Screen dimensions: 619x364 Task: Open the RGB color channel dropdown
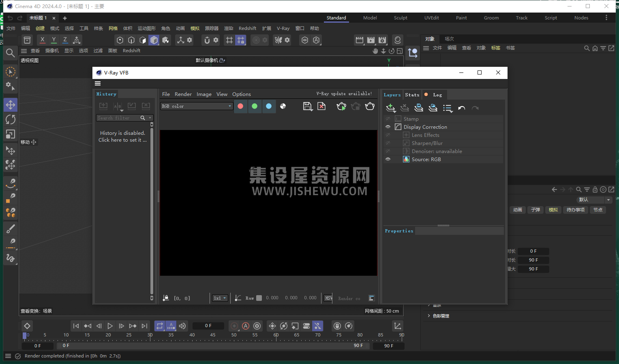(x=197, y=106)
